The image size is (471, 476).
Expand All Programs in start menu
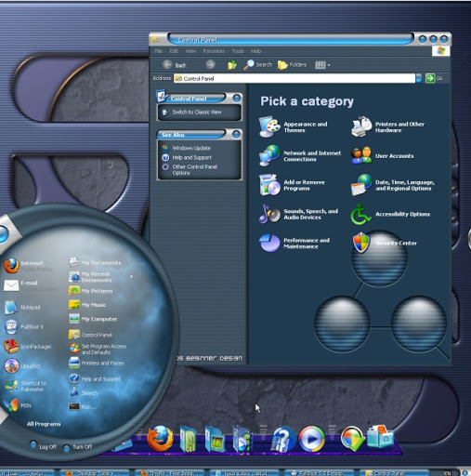point(44,424)
